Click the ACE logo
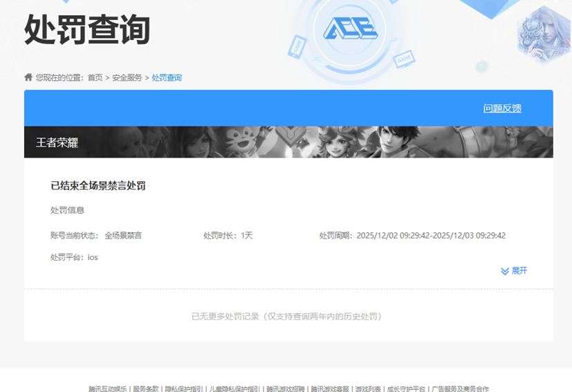The height and width of the screenshot is (392, 572). pos(350,28)
